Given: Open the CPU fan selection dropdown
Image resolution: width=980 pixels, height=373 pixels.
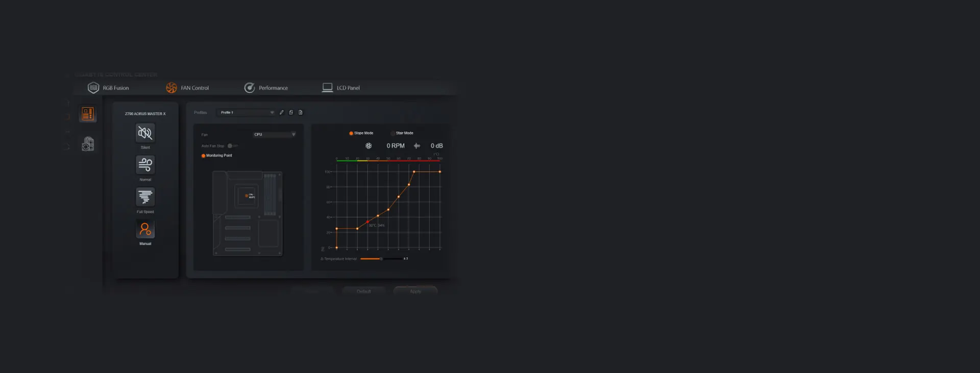Looking at the screenshot, I should coord(274,134).
